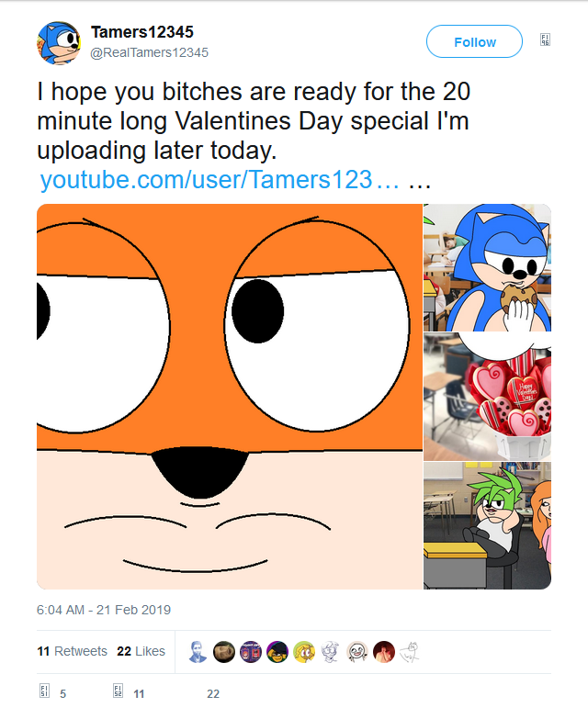Viewport: 588px width, 719px height.
Task: View the green-haired character classroom image
Action: pyautogui.click(x=487, y=526)
